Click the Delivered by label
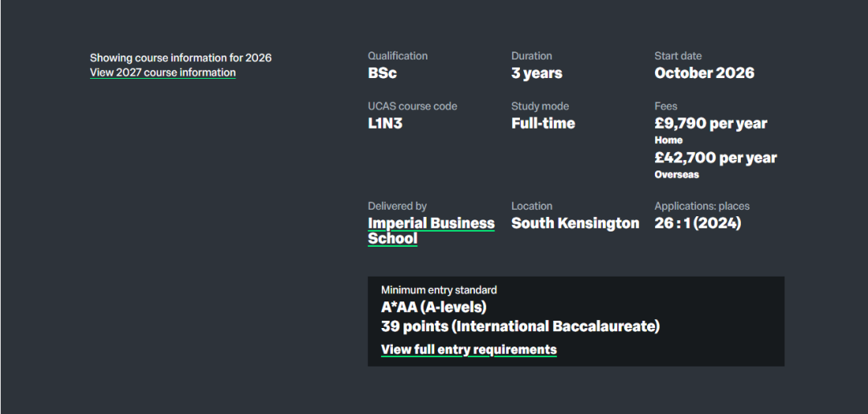 (x=397, y=207)
